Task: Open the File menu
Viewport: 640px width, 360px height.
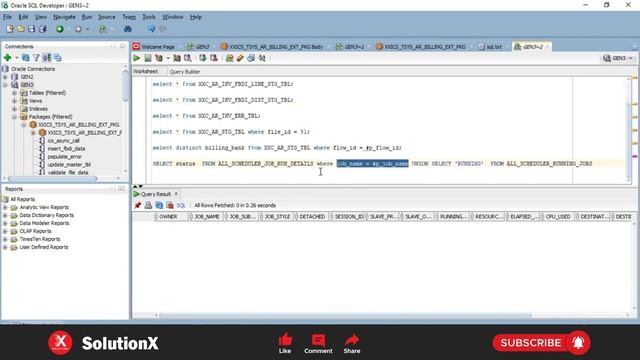Action: [x=7, y=17]
